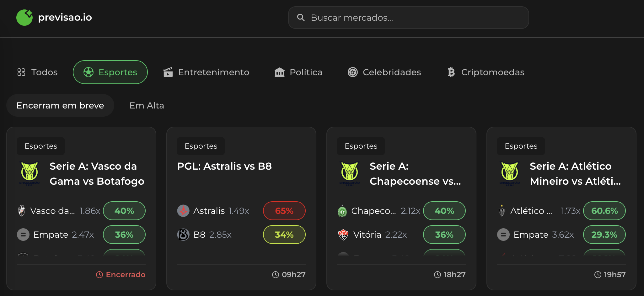Toggle the Encerram em breve filter
644x296 pixels.
(x=60, y=105)
